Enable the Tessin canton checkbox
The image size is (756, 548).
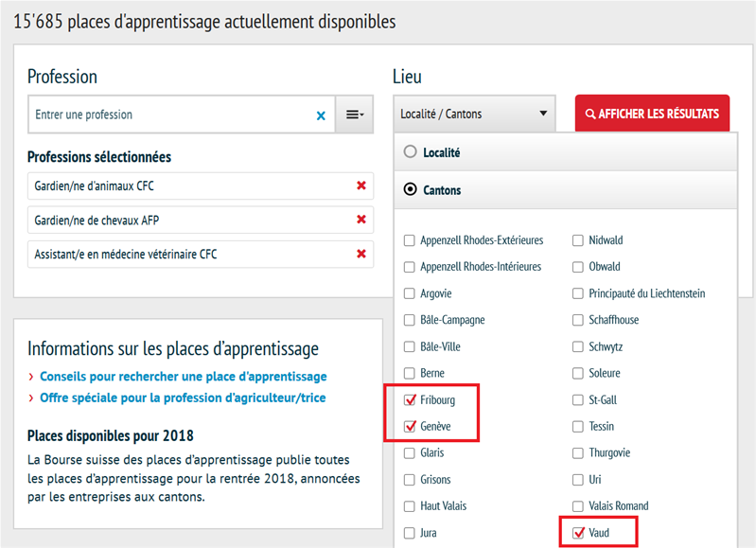(579, 427)
